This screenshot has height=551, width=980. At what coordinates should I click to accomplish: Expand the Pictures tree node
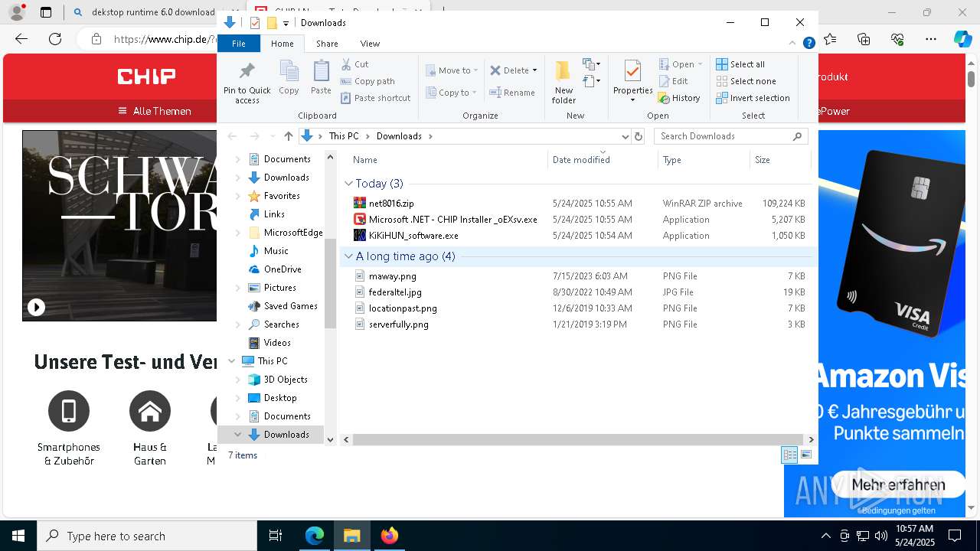coord(237,288)
